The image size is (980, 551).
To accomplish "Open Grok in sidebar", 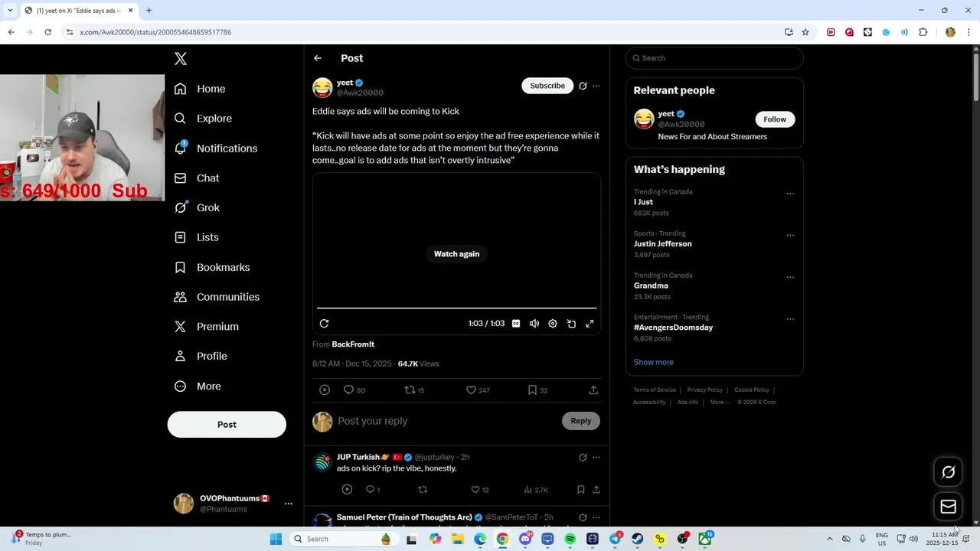I will [x=197, y=207].
